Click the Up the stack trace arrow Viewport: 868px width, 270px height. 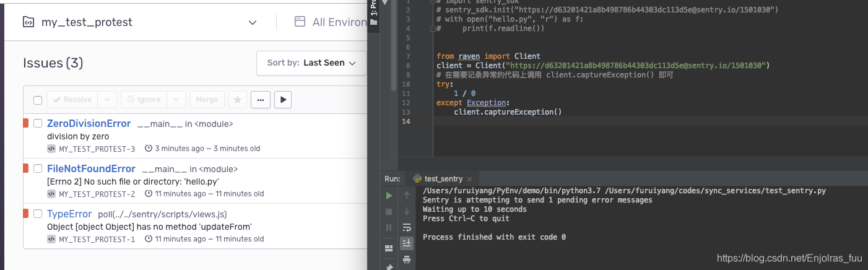click(x=407, y=196)
